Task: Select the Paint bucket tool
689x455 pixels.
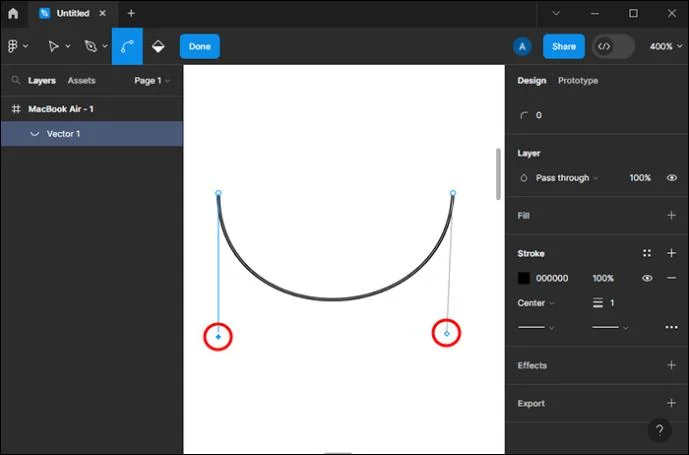Action: pyautogui.click(x=158, y=46)
